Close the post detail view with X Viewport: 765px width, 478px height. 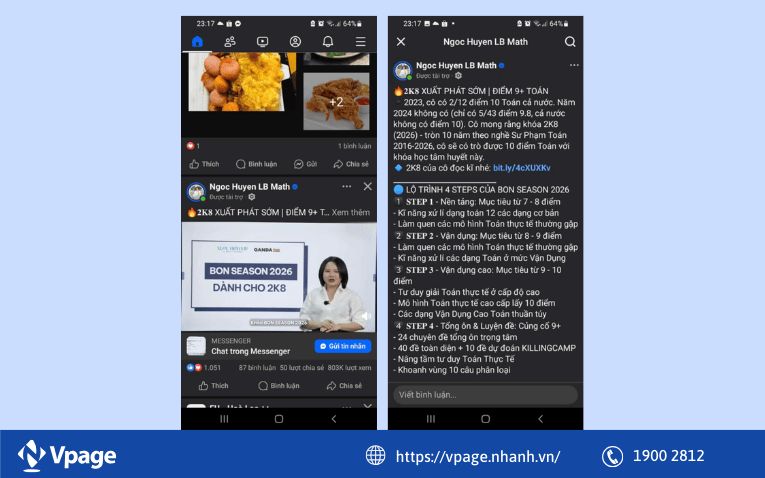coord(401,42)
